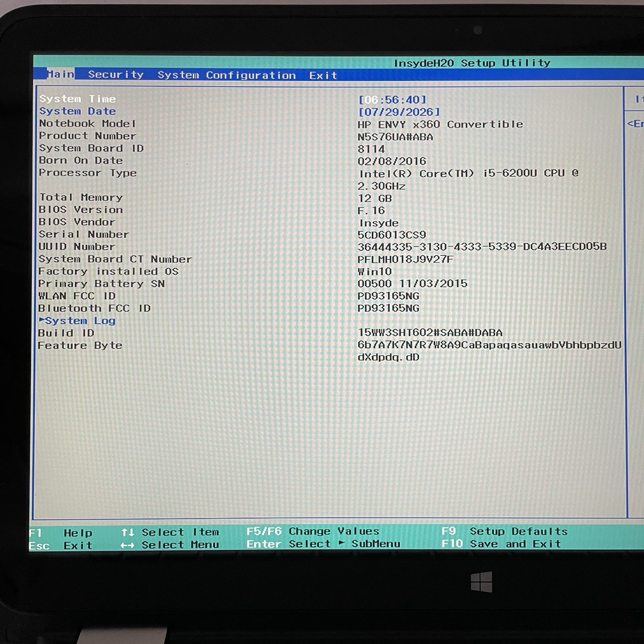Click the F1 Help legend entry
The width and height of the screenshot is (644, 644).
(61, 533)
